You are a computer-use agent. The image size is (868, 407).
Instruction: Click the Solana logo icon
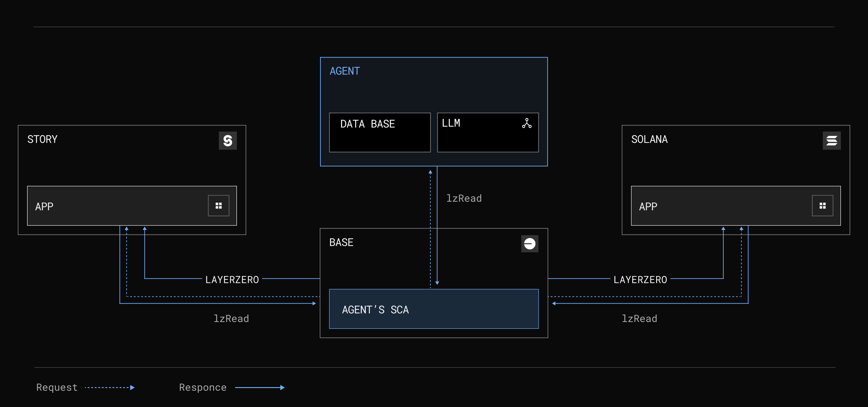click(831, 140)
